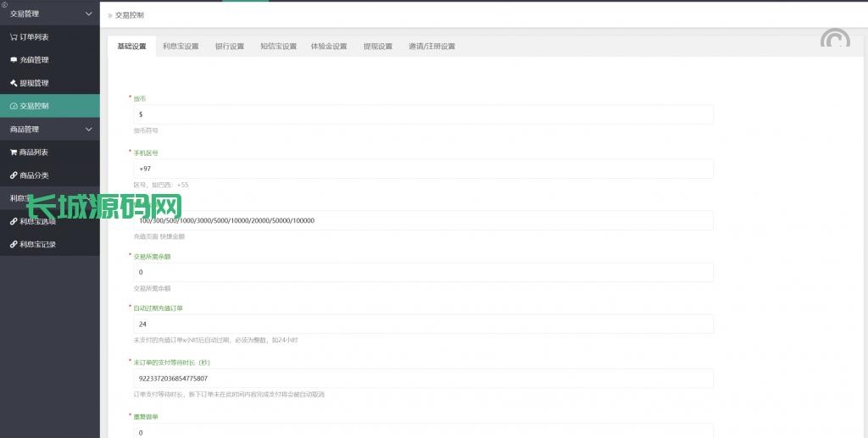Viewport: 868px width, 438px height.
Task: Click the link icon beside 商品分类
Action: click(14, 175)
